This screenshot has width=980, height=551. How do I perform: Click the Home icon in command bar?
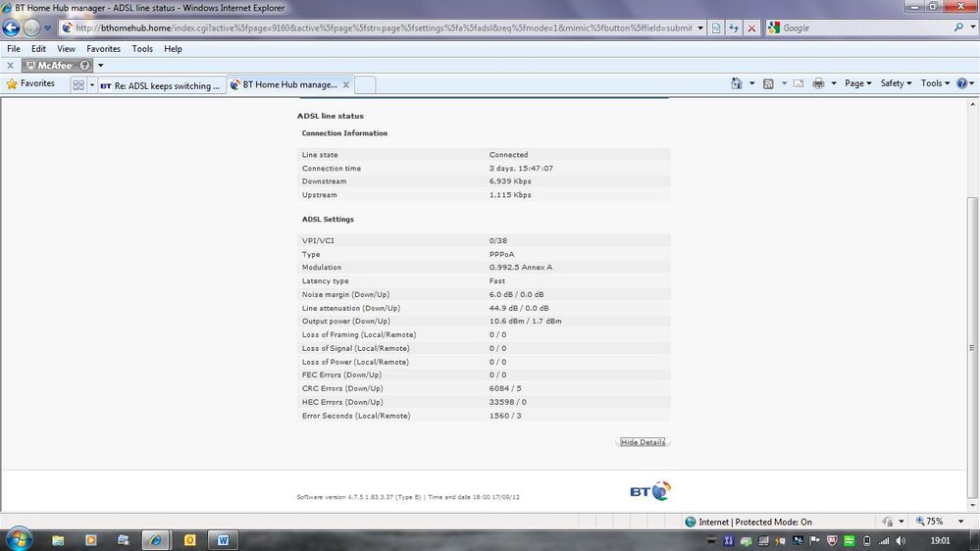click(737, 83)
